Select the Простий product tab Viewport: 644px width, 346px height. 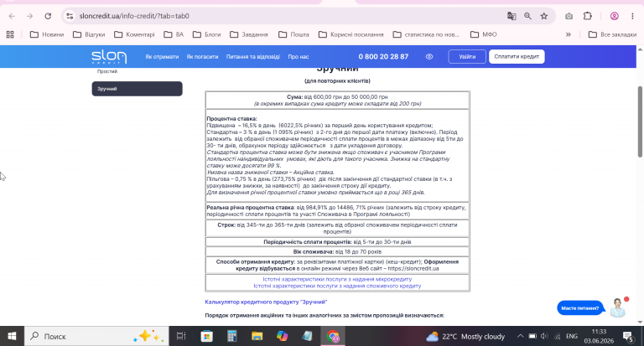107,71
